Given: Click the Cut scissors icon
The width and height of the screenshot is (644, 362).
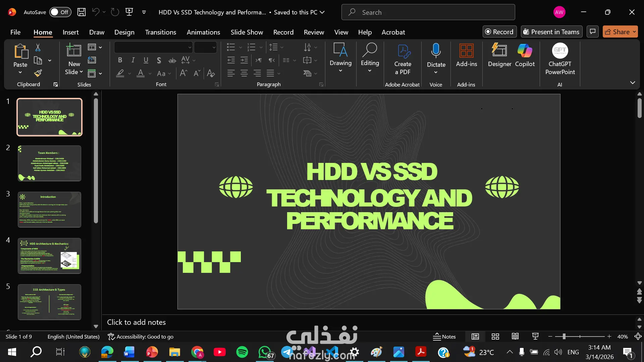Looking at the screenshot, I should click(38, 48).
